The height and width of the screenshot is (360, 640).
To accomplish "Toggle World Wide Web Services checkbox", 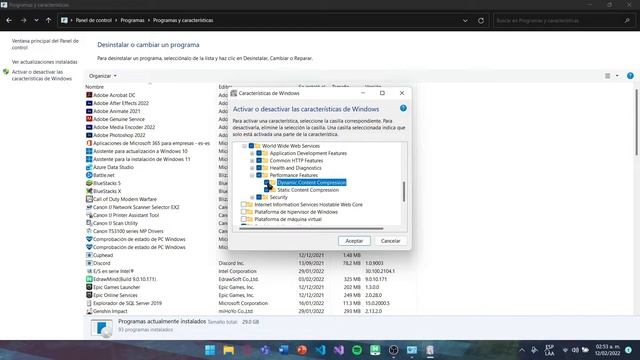I will coord(251,146).
